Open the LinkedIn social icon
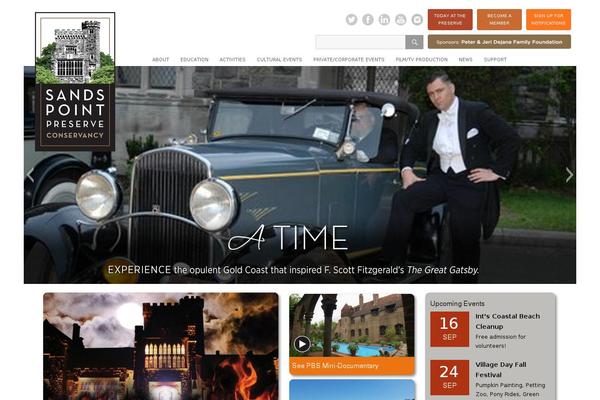The image size is (600, 400). coord(384,20)
